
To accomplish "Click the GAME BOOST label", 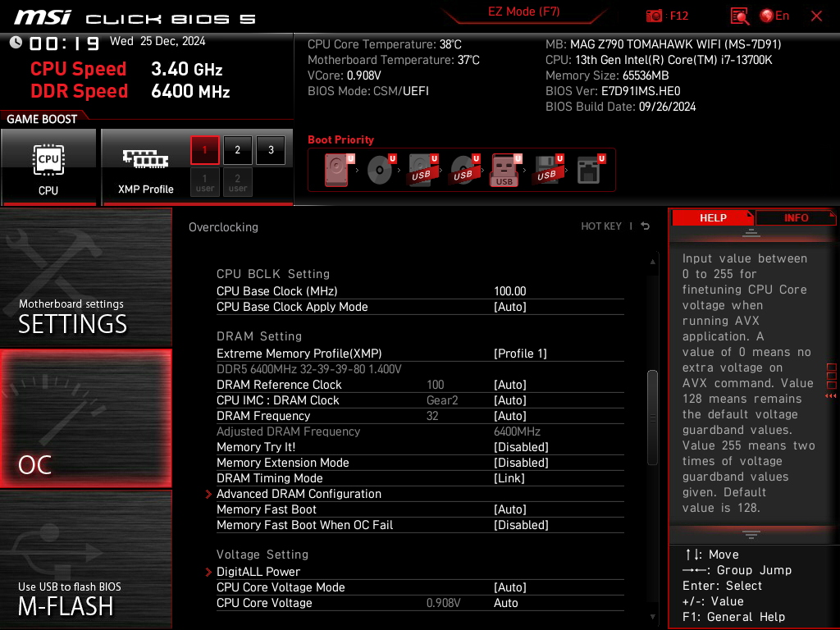I will [x=42, y=119].
